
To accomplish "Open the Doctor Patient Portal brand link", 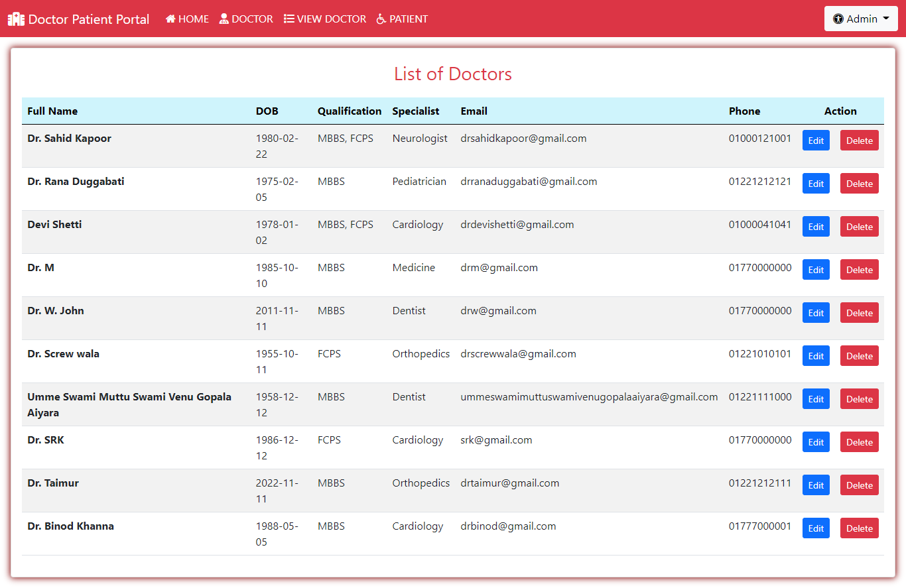I will point(88,19).
